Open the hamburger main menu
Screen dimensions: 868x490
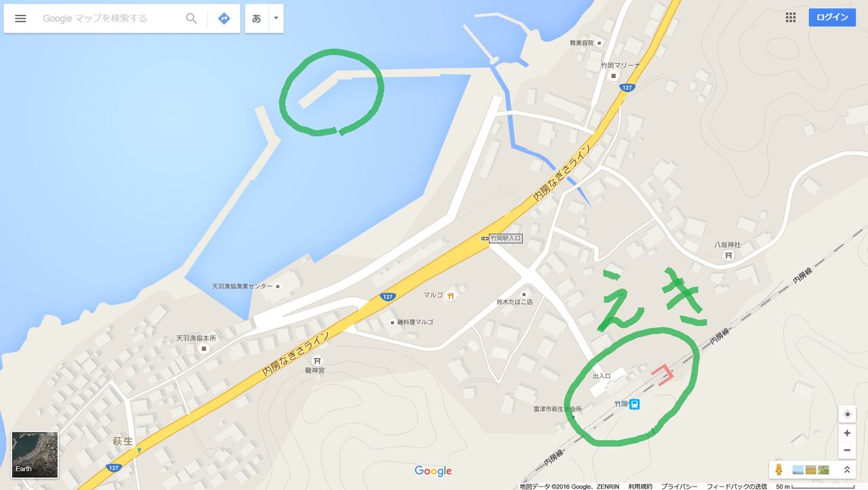coord(20,18)
